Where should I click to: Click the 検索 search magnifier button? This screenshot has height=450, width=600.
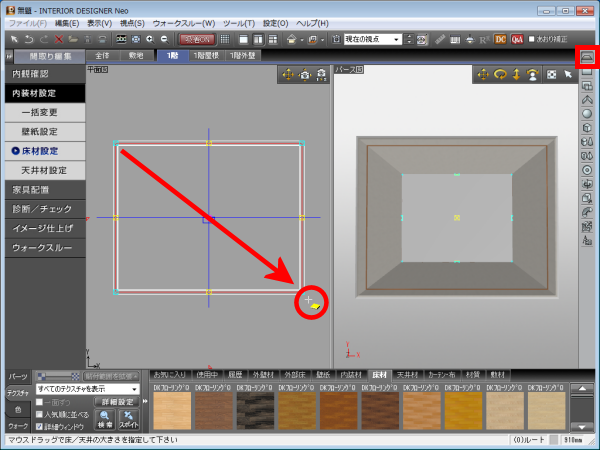click(105, 417)
